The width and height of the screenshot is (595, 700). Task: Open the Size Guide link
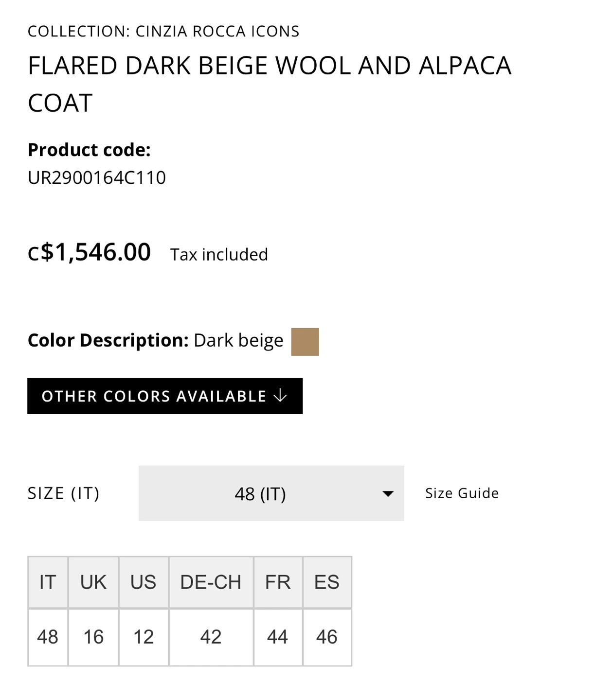coord(462,493)
